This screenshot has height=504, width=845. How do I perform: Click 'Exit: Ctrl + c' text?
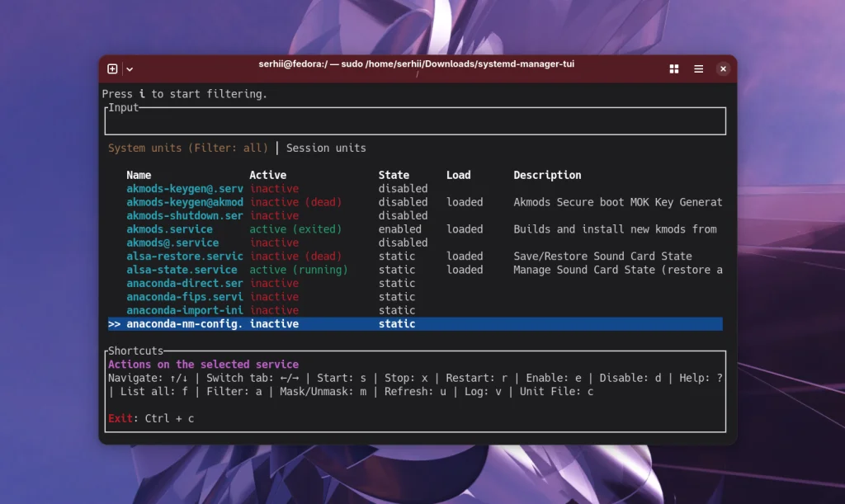(151, 418)
